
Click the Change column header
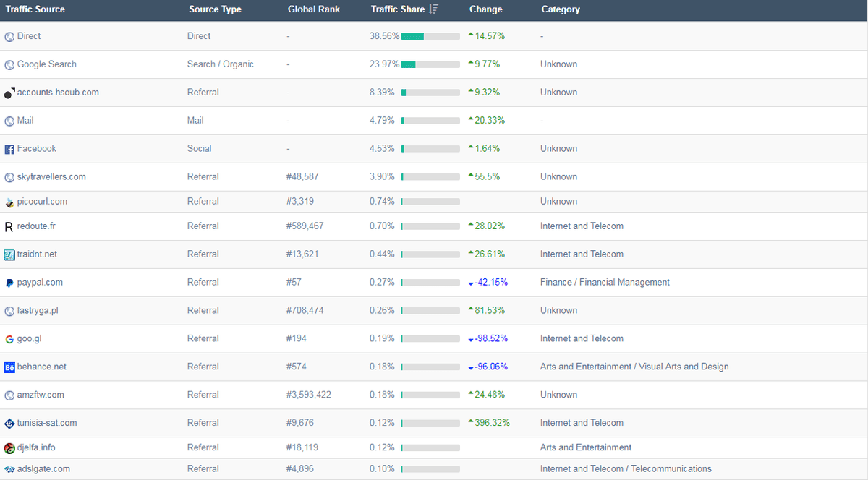485,9
